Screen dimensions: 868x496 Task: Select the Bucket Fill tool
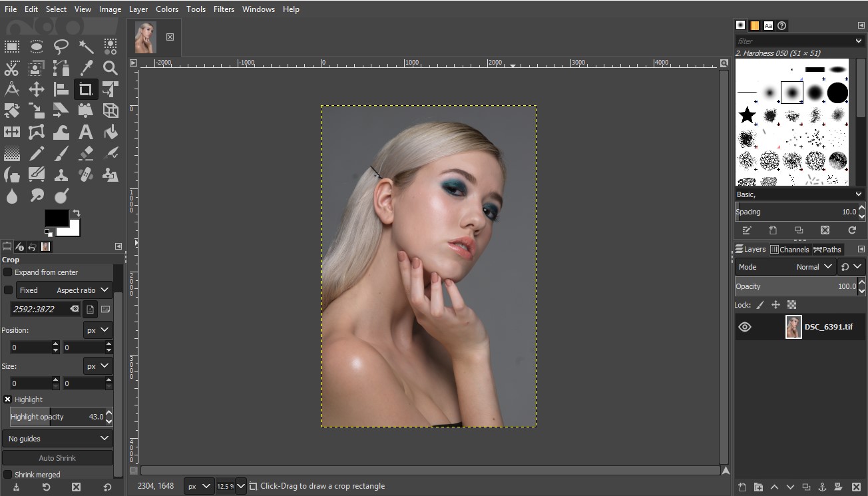110,132
